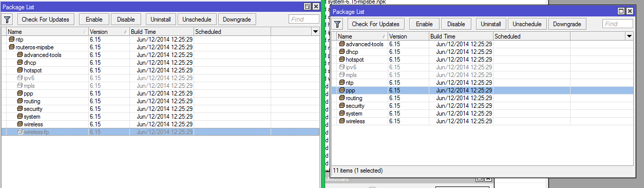644x188 pixels.
Task: Click security package icon in right window
Action: (x=342, y=106)
